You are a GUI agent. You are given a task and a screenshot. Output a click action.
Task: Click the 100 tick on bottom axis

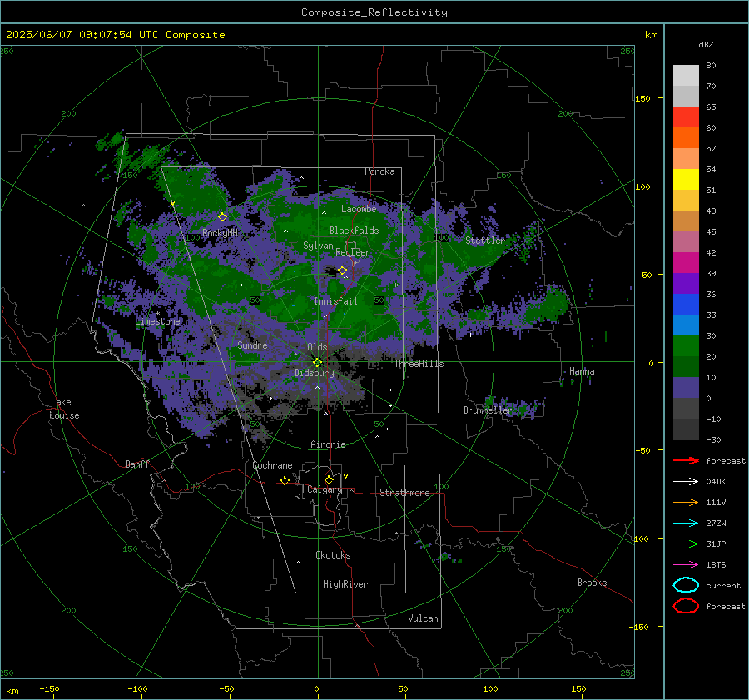(x=490, y=688)
